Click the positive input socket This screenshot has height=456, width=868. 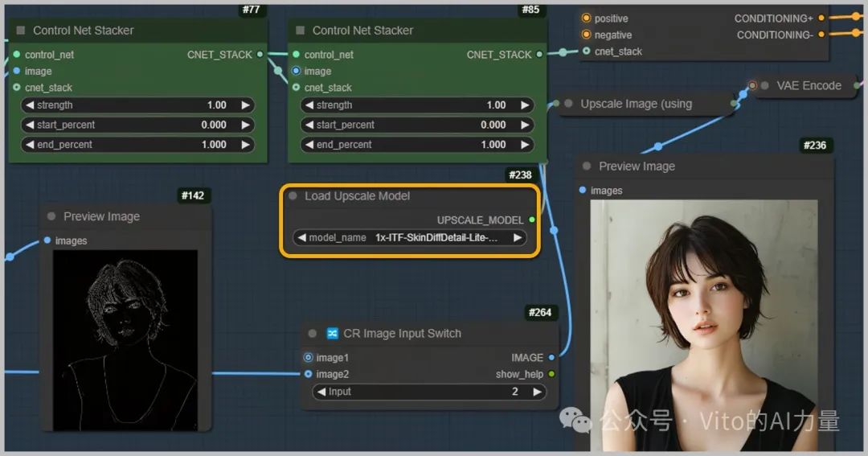[x=586, y=18]
